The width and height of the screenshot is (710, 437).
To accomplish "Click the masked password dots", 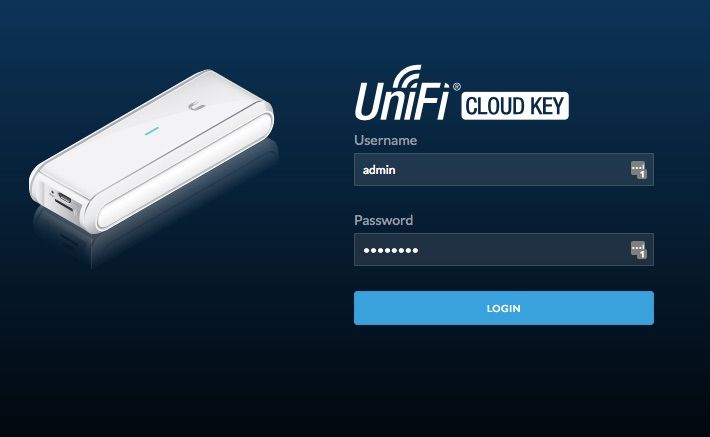I will tap(391, 250).
